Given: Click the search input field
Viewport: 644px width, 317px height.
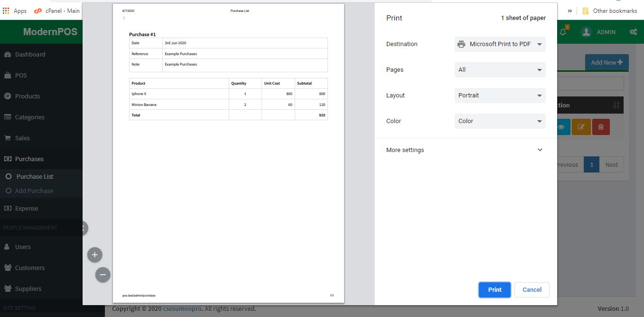Looking at the screenshot, I should click(x=590, y=84).
